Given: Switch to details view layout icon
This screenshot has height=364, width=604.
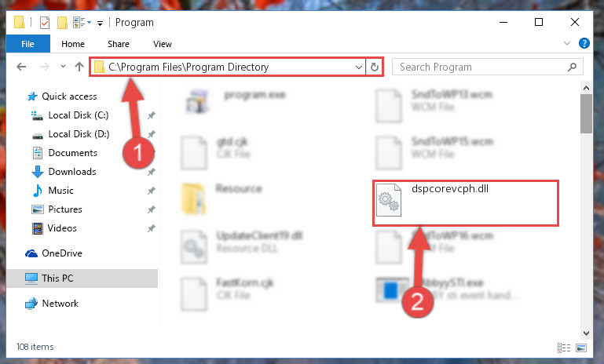Looking at the screenshot, I should pyautogui.click(x=564, y=348).
